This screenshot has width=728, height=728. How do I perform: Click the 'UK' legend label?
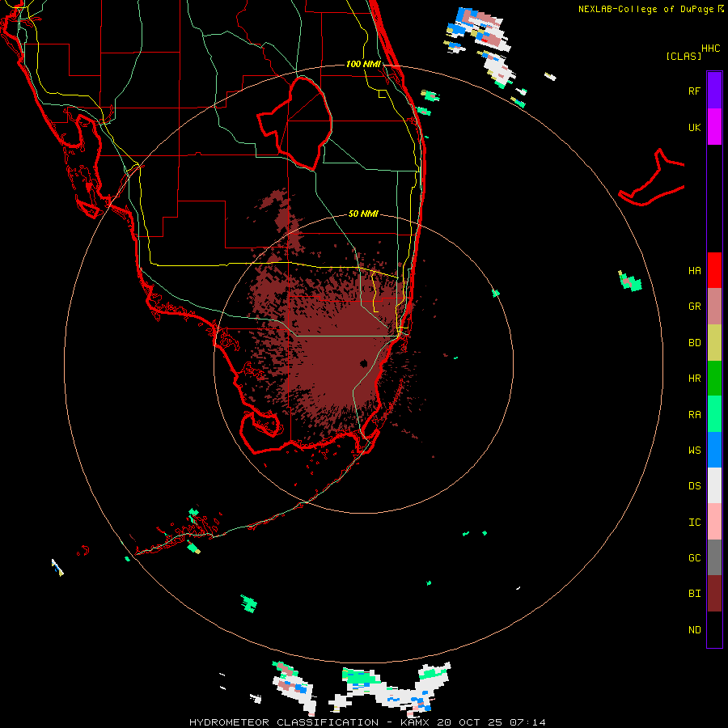tap(694, 127)
